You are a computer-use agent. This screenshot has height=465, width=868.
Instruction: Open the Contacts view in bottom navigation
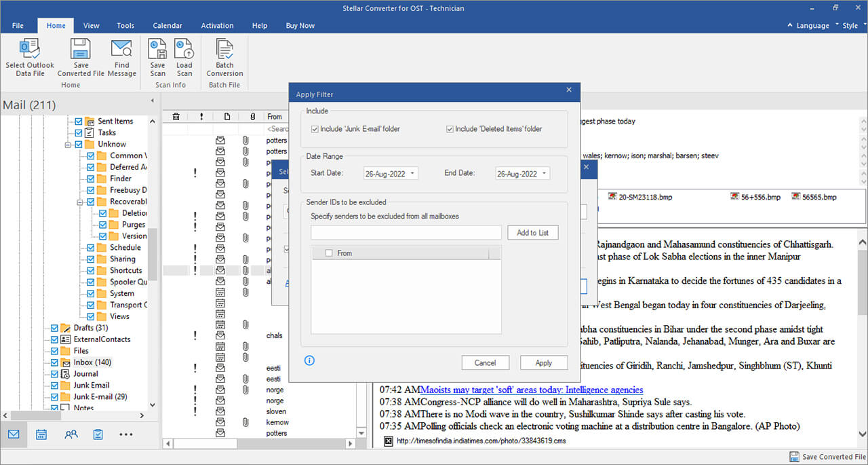coord(71,434)
